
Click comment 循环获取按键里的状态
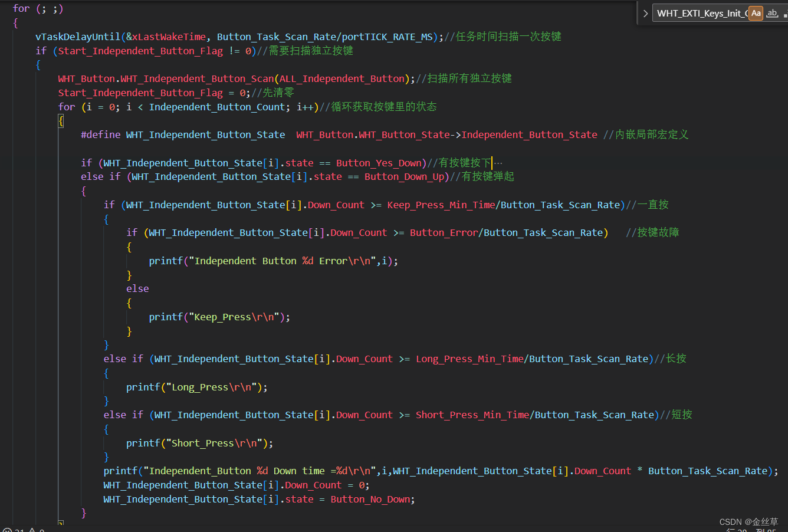click(379, 107)
